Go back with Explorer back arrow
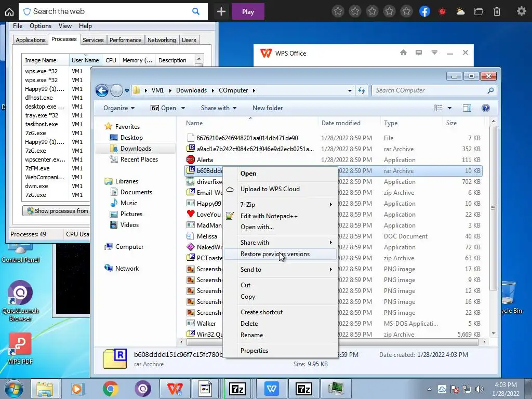 102,90
